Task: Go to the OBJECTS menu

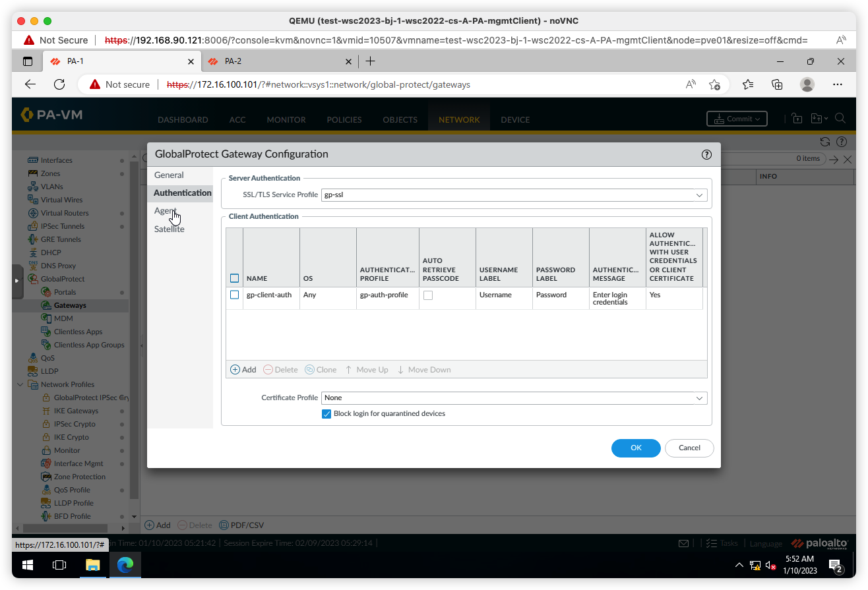Action: [x=400, y=120]
